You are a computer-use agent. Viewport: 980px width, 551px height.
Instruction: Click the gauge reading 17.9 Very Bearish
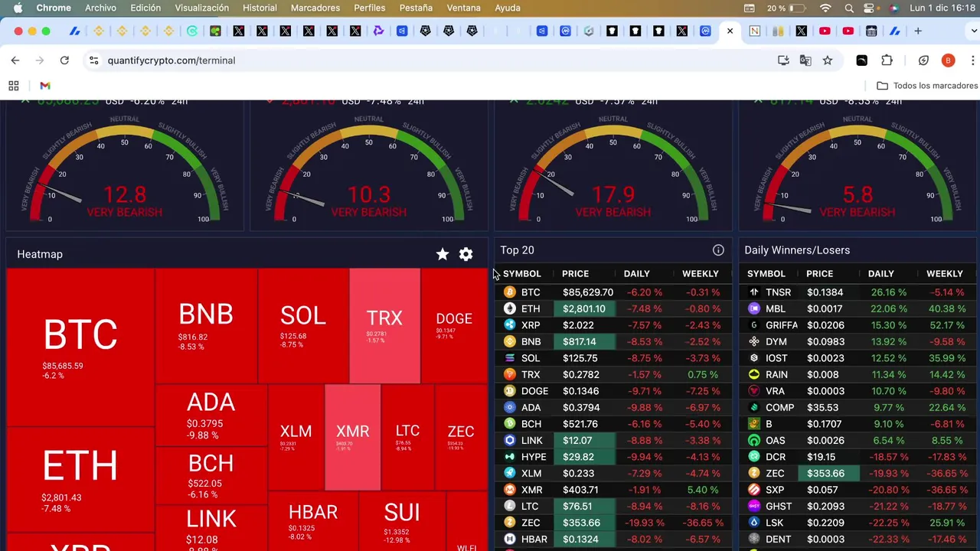tap(612, 168)
